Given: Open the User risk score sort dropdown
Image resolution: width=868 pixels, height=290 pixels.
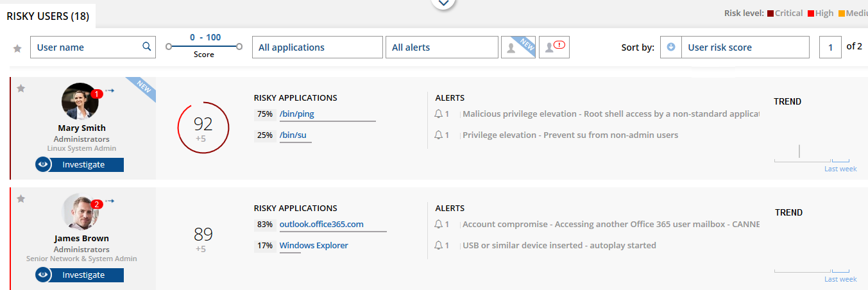Looking at the screenshot, I should [744, 47].
